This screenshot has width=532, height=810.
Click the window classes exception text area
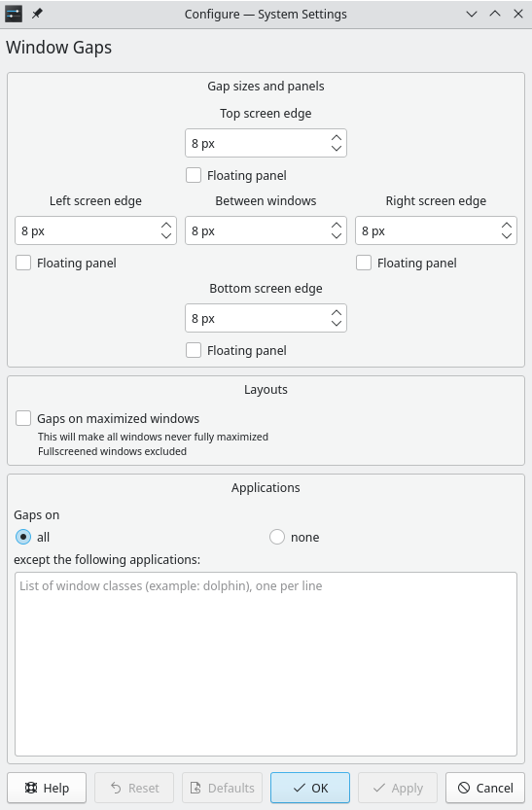click(266, 664)
